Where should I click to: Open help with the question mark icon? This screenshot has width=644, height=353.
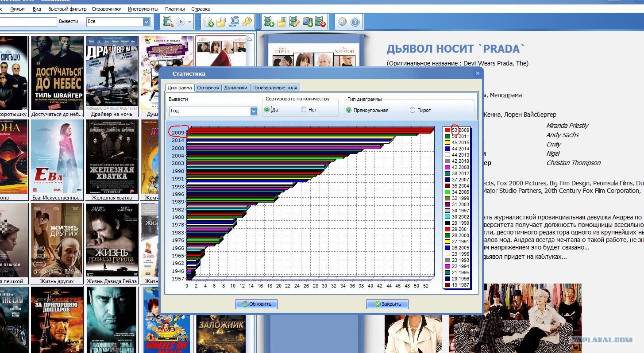click(355, 21)
